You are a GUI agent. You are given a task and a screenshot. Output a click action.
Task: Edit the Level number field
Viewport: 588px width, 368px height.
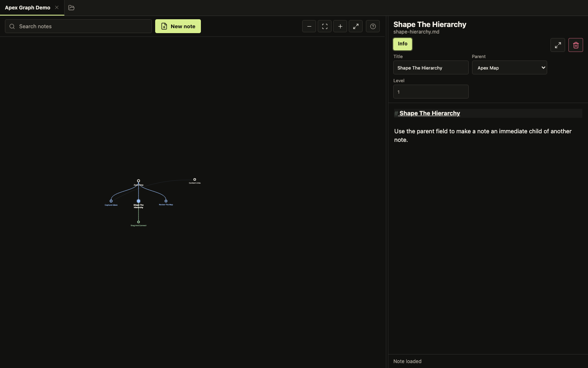tap(431, 92)
